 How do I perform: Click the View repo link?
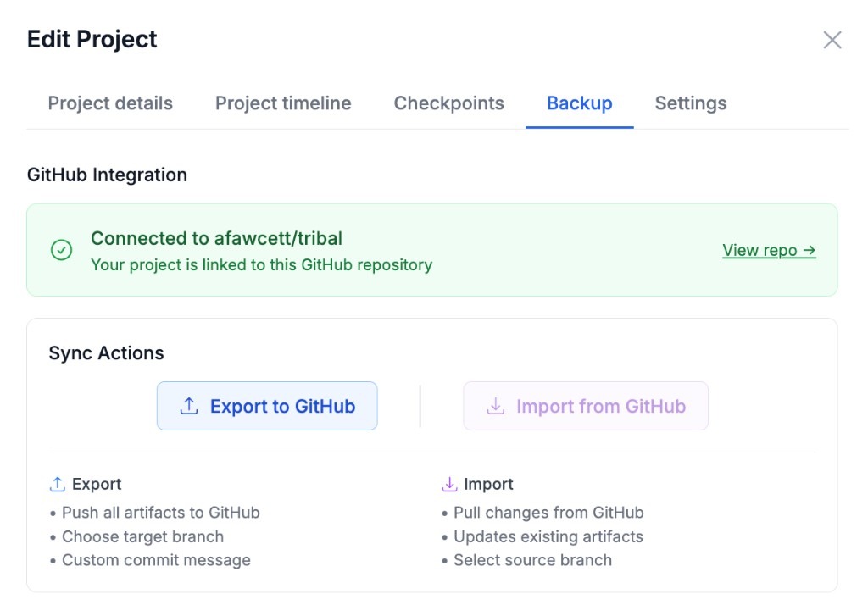(x=769, y=250)
